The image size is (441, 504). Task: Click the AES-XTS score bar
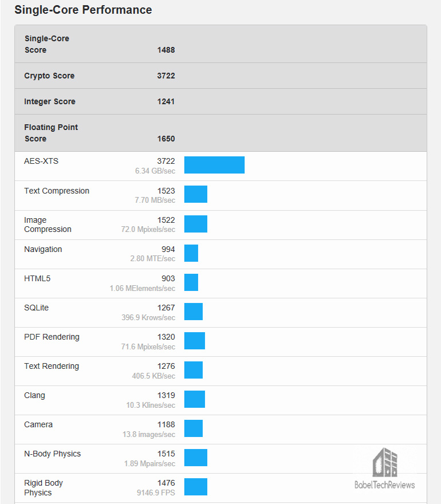coord(214,165)
